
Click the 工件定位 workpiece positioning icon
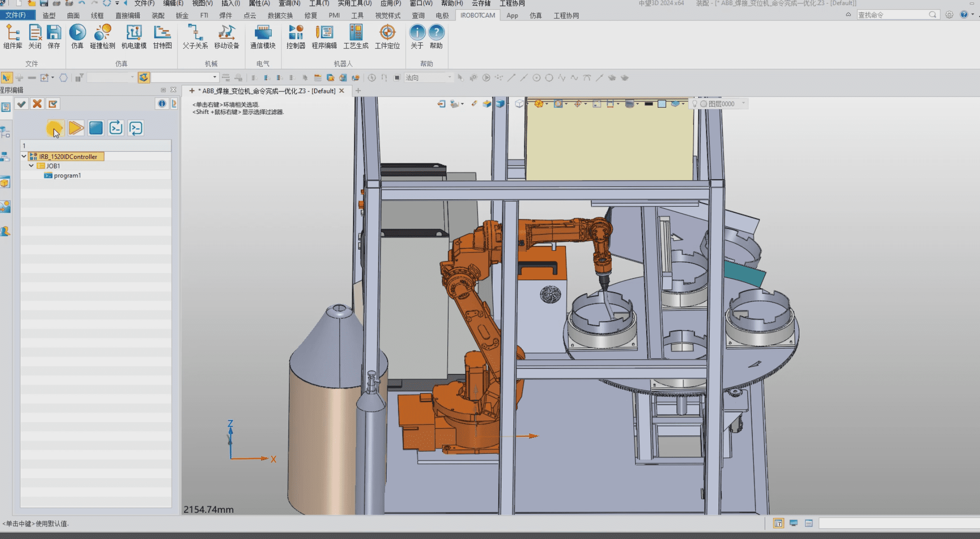387,36
